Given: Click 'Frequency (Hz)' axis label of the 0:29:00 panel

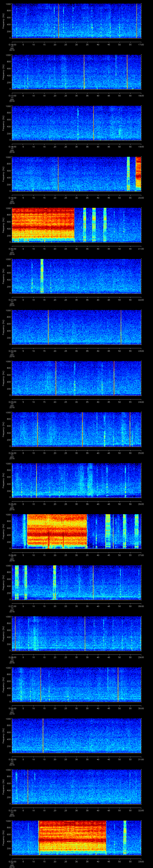Looking at the screenshot, I should (3, 685).
